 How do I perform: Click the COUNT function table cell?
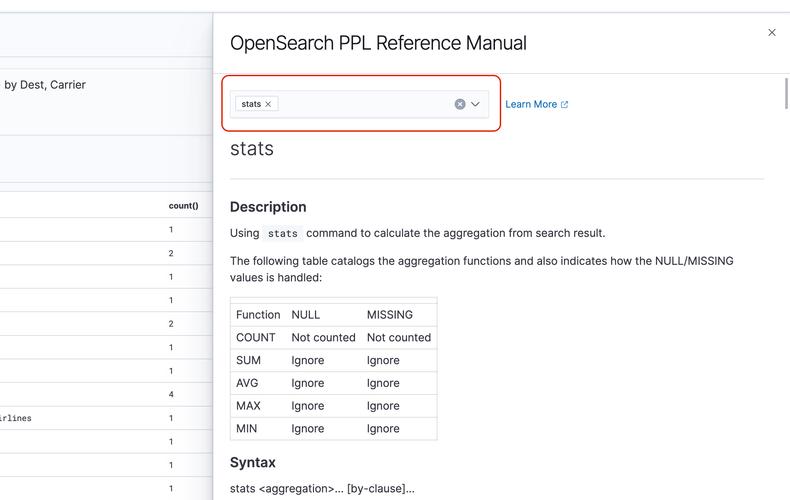tap(256, 338)
